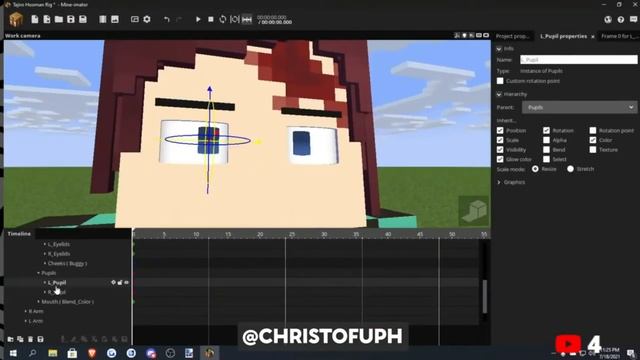Click the viewport navigation block icon
640x360 pixels.
click(x=474, y=211)
